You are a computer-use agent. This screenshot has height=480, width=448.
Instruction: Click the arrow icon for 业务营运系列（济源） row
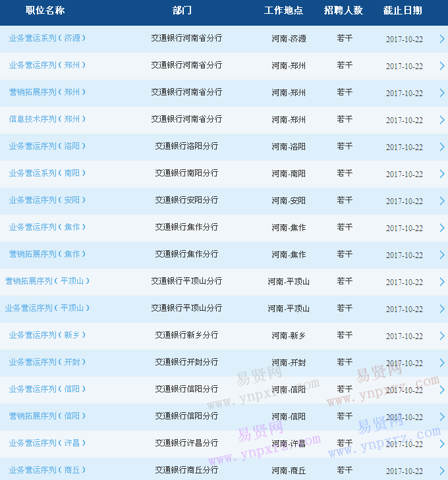point(442,39)
